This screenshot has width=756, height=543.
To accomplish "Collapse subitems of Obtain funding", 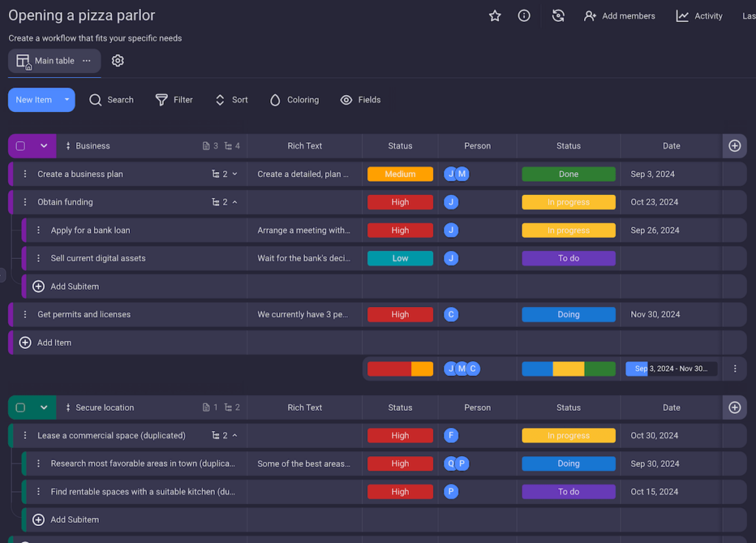I will click(235, 202).
